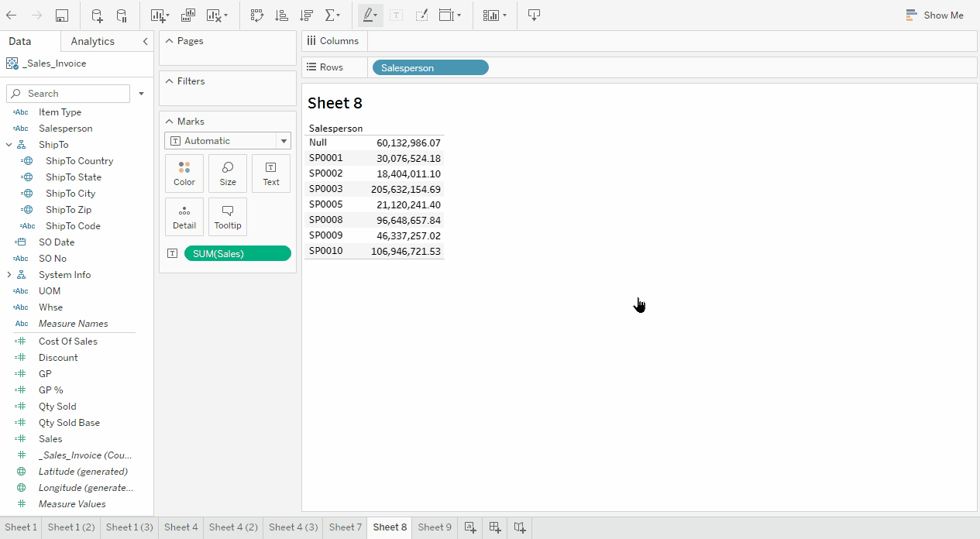
Task: Expand the System Info hierarchy
Action: (9, 275)
